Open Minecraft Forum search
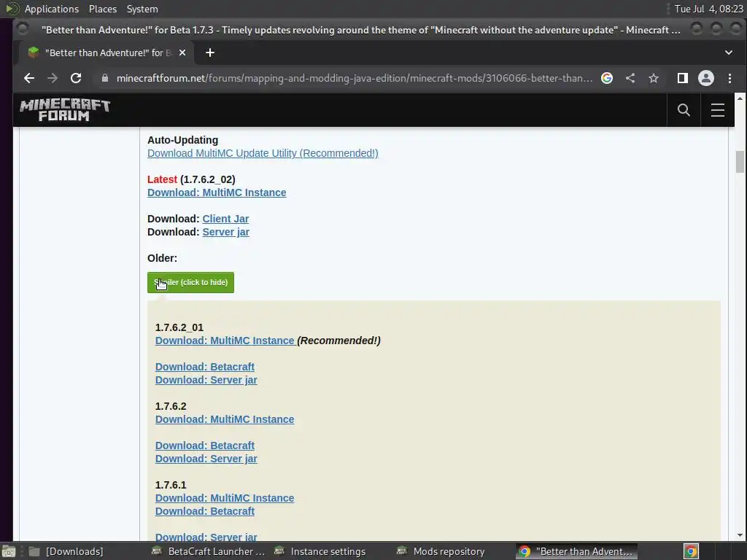 pos(684,110)
